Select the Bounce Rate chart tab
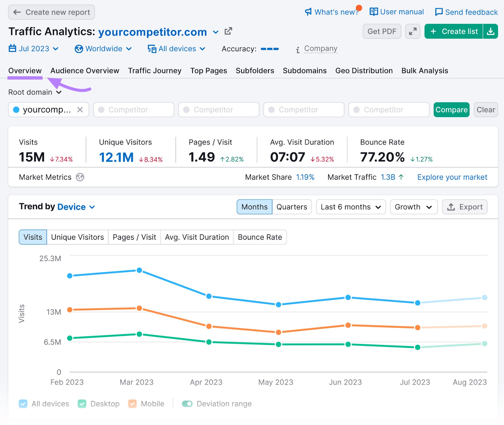 point(260,237)
